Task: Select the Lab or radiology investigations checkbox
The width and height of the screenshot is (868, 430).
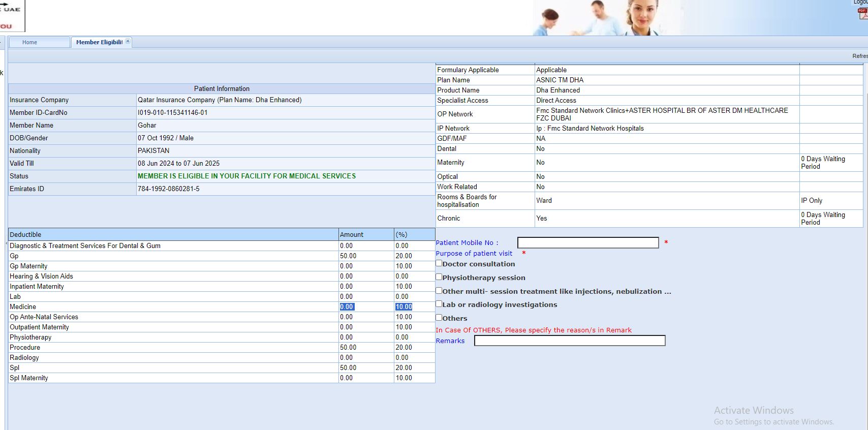Action: point(439,304)
